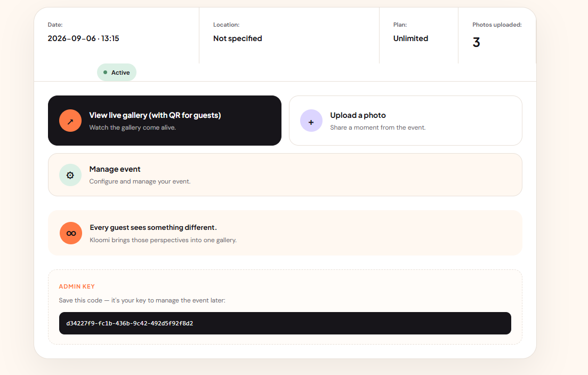Click the Plan: label
Image resolution: width=588 pixels, height=375 pixels.
[x=400, y=25]
